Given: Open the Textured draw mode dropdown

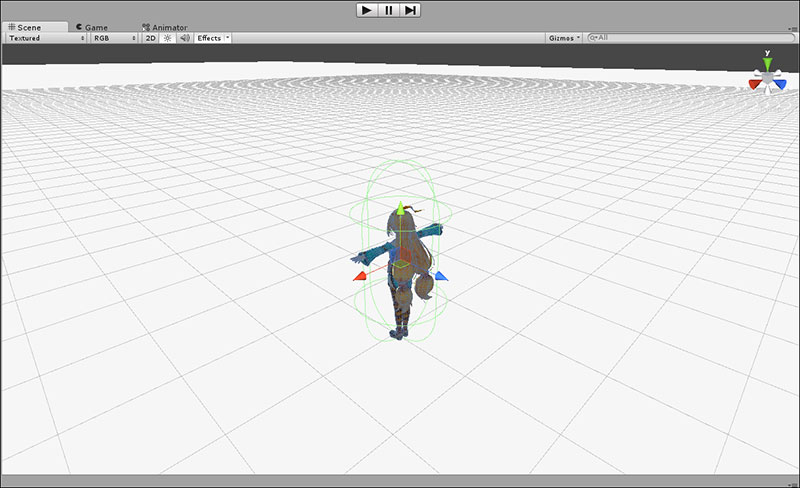Looking at the screenshot, I should pyautogui.click(x=46, y=38).
